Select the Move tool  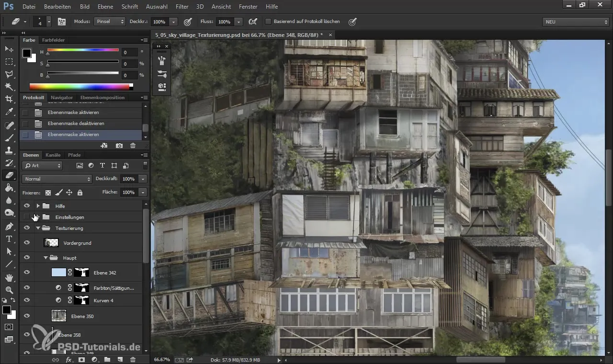click(x=9, y=49)
